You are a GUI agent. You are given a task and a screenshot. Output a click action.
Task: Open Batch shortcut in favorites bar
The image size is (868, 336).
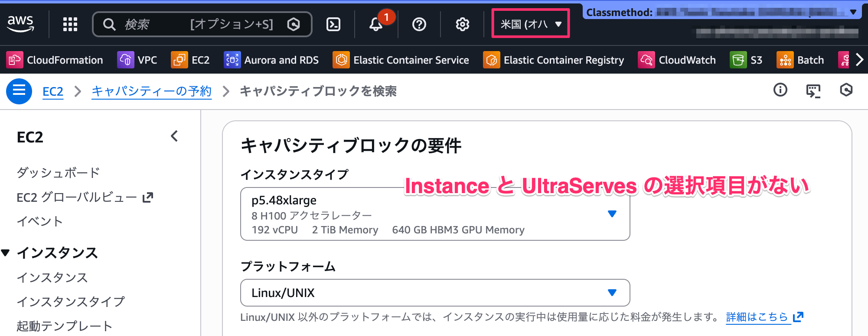coord(800,60)
